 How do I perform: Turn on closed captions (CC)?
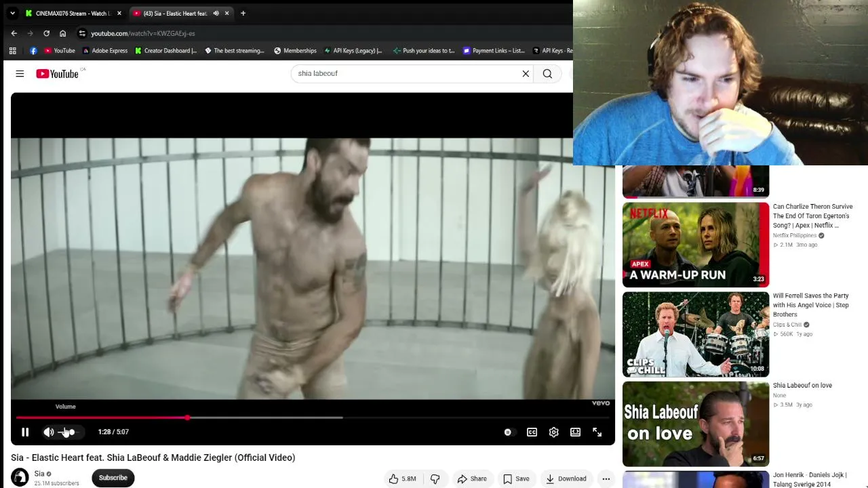coord(532,432)
